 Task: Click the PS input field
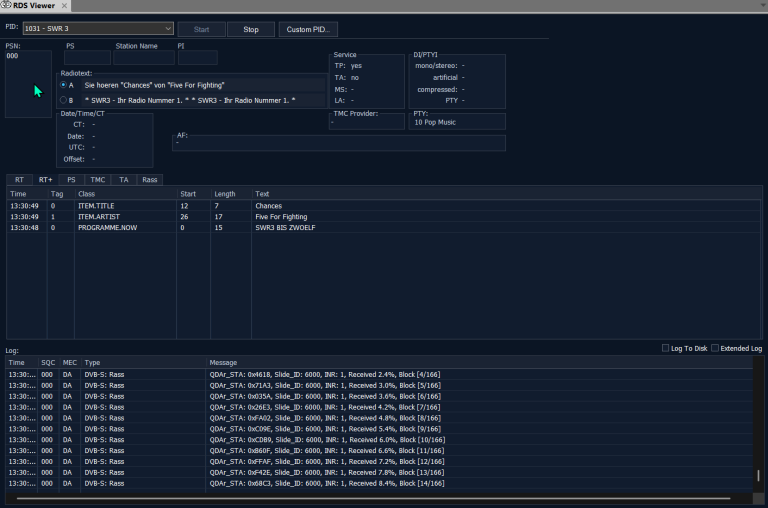click(x=87, y=58)
